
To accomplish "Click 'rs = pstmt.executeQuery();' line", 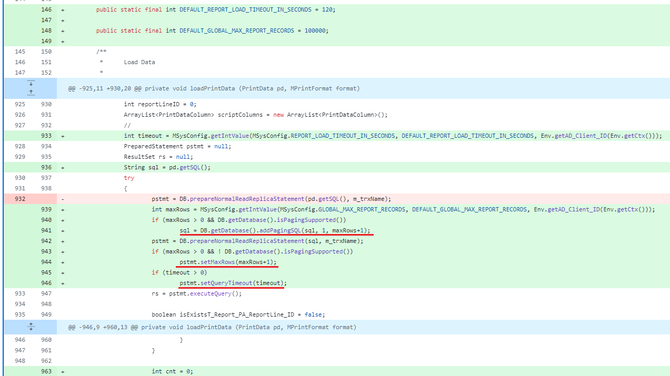I will (197, 294).
